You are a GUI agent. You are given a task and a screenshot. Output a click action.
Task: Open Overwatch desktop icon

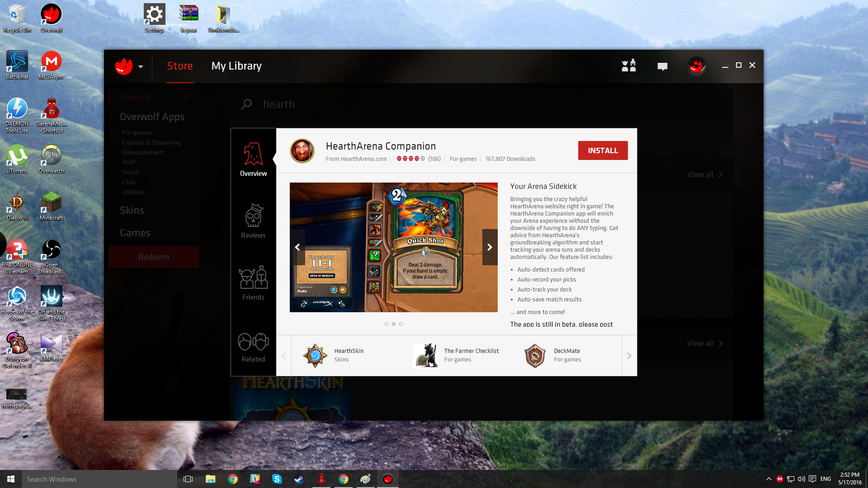(52, 159)
